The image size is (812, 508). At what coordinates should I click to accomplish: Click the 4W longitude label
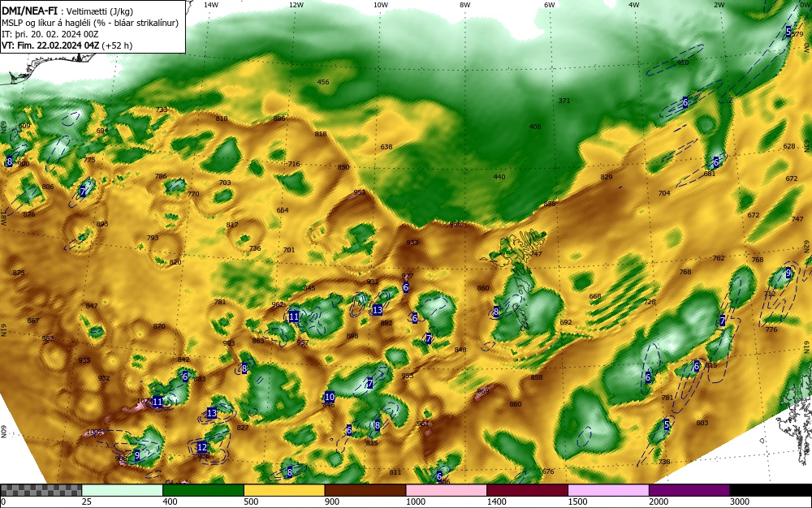click(634, 5)
